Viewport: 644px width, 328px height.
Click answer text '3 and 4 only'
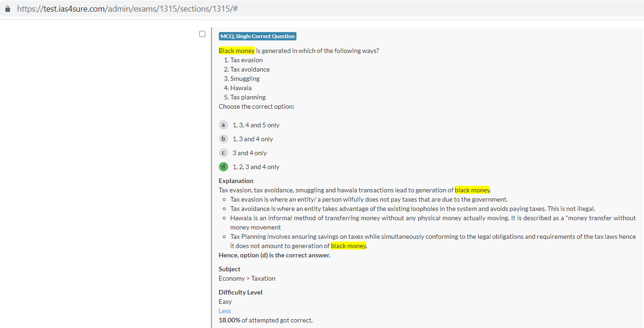250,153
